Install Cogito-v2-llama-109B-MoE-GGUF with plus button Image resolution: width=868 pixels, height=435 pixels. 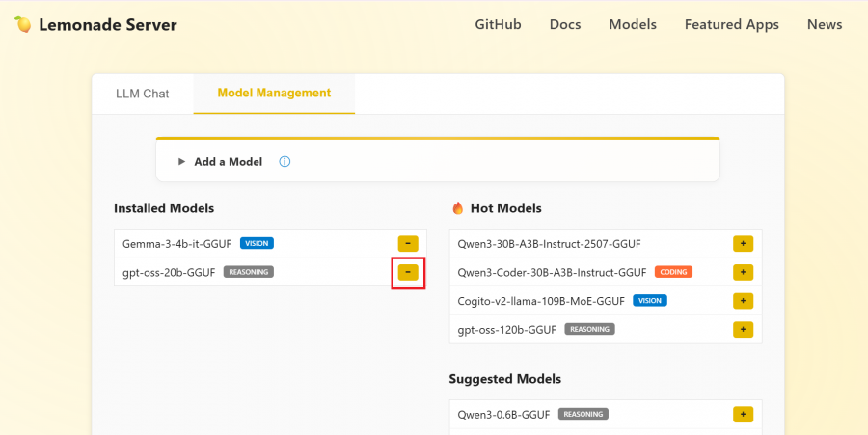pos(743,301)
